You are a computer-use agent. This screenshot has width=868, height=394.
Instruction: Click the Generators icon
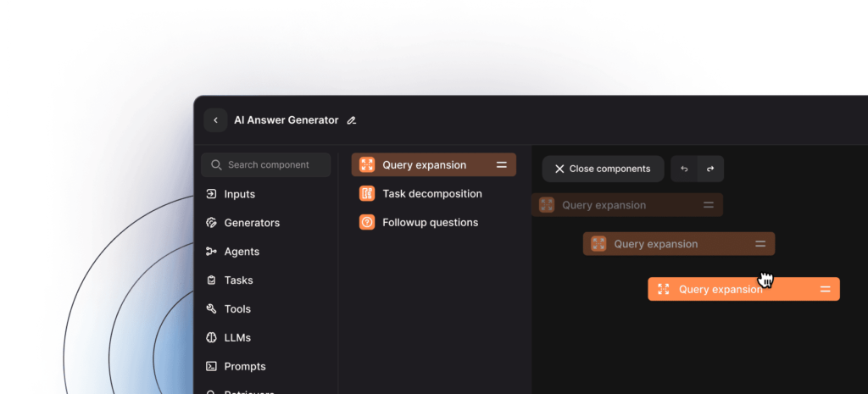pyautogui.click(x=211, y=223)
